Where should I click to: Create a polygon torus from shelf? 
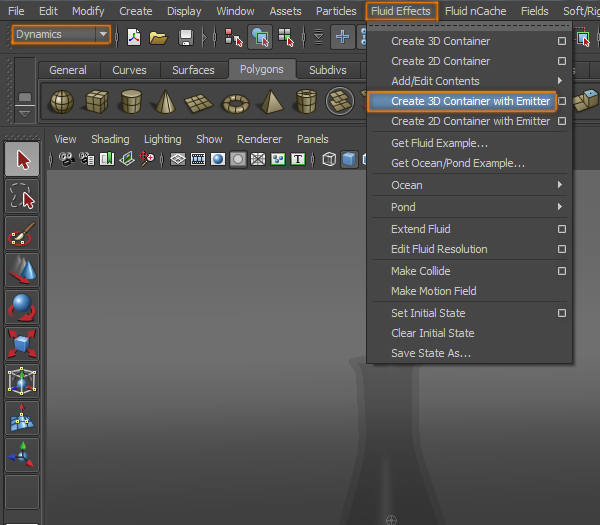[236, 102]
